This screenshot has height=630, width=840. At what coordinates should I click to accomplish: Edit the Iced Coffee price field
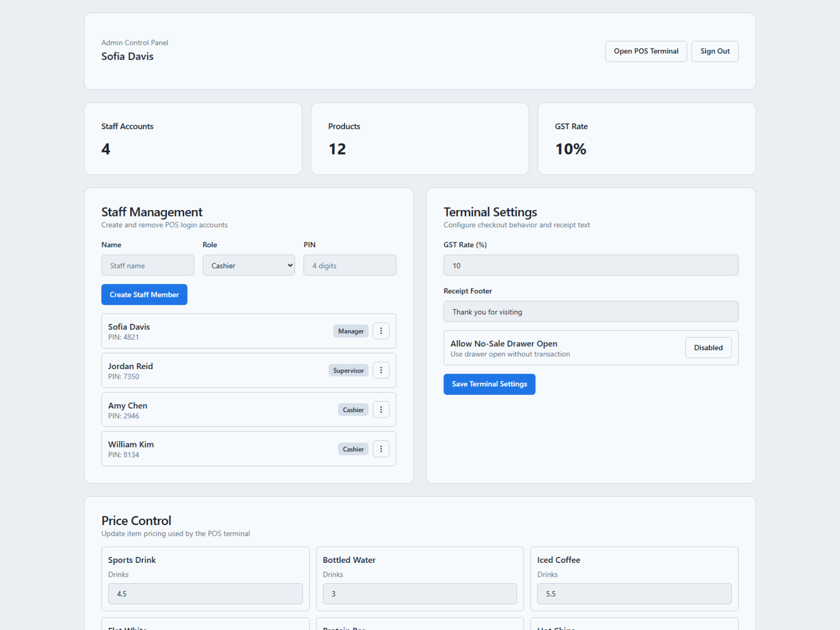(634, 594)
